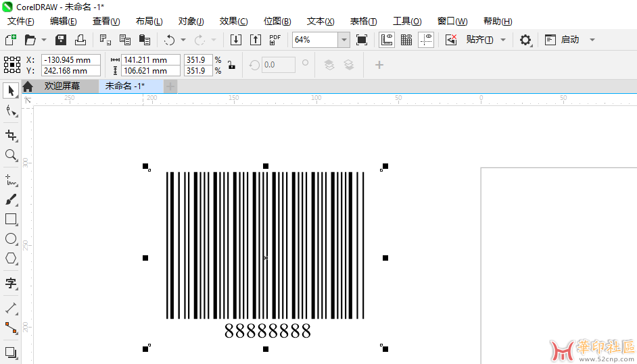The height and width of the screenshot is (364, 637).
Task: Create a new document icon
Action: click(x=11, y=40)
